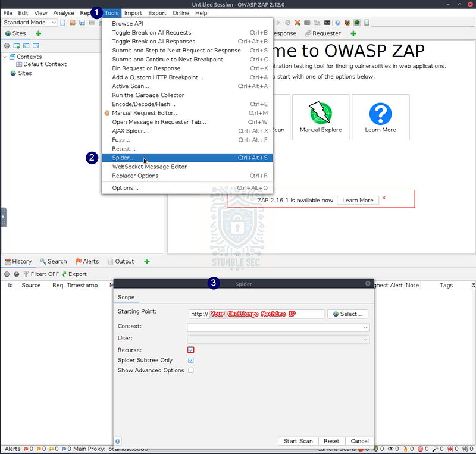The image size is (476, 454).
Task: Click the Open Session folder icon
Action: click(x=72, y=23)
